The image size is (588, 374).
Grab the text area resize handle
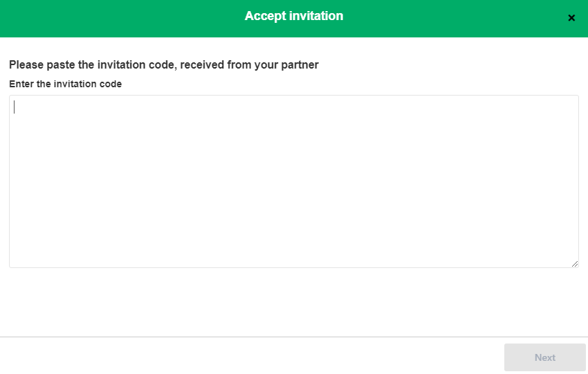[575, 264]
